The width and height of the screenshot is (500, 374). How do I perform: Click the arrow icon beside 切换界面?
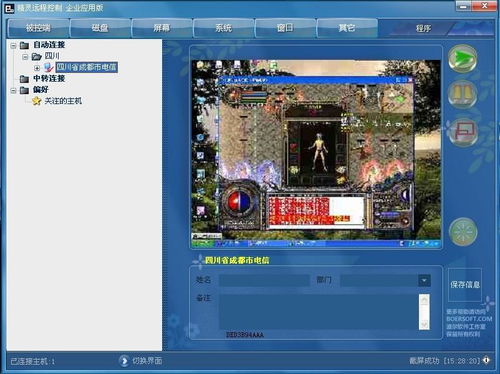coord(124,361)
